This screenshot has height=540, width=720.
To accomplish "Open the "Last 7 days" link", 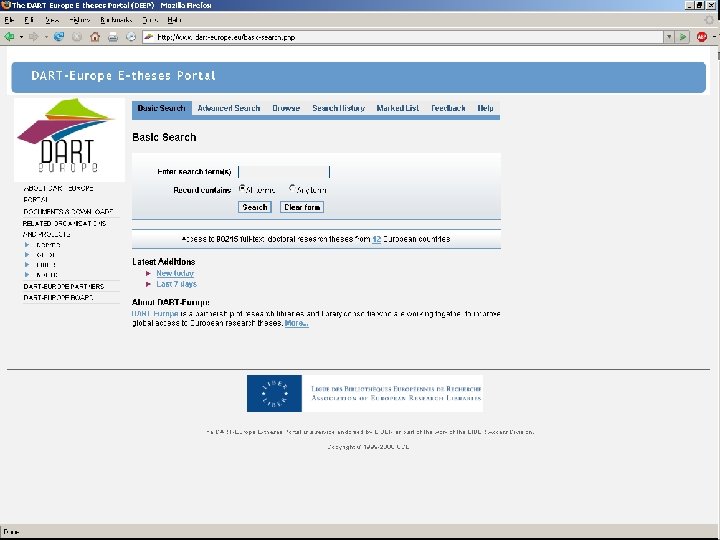I will click(176, 284).
